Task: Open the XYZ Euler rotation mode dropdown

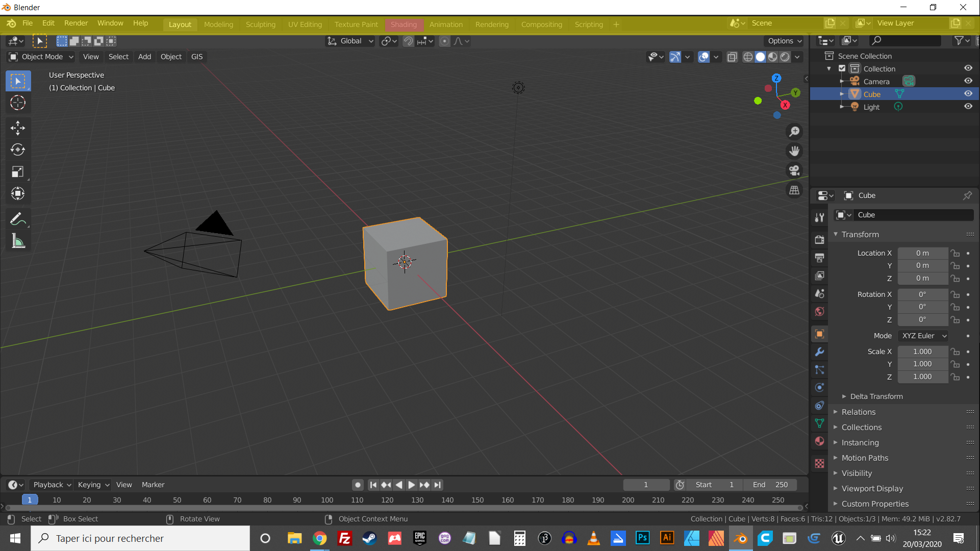Action: click(923, 336)
